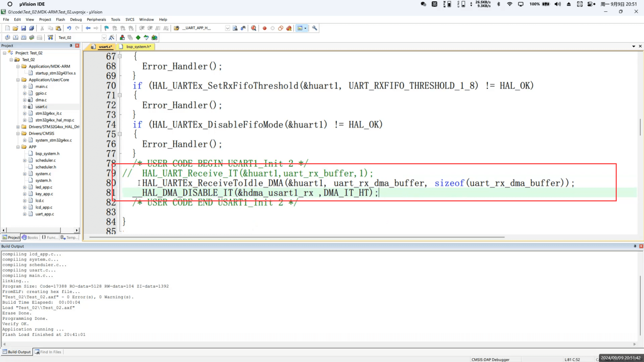Open the Test_02 target dropdown
This screenshot has width=644, height=362.
(x=104, y=37)
